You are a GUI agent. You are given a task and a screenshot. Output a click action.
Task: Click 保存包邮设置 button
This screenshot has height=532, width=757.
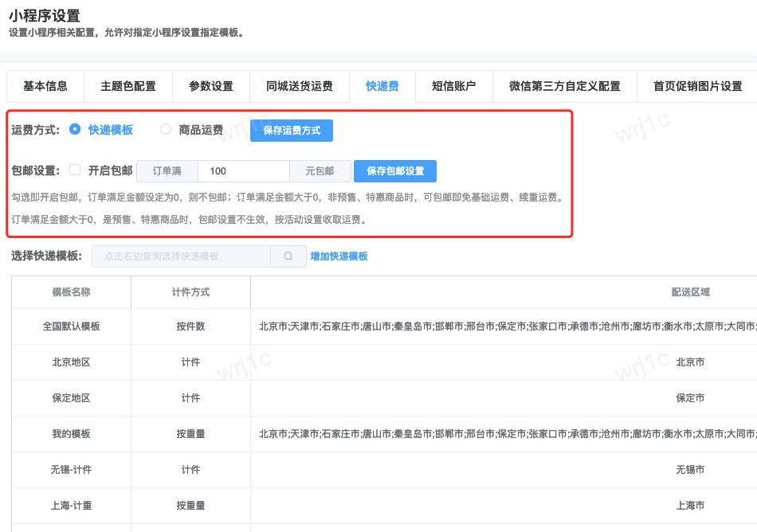(x=394, y=171)
